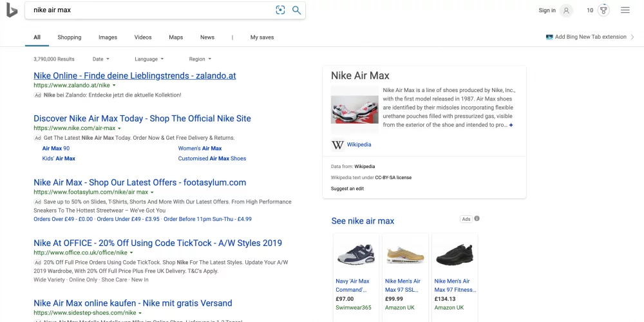The height and width of the screenshot is (322, 644).
Task: Open dropdown arrow beside zalando.at/nike URL
Action: pos(114,86)
